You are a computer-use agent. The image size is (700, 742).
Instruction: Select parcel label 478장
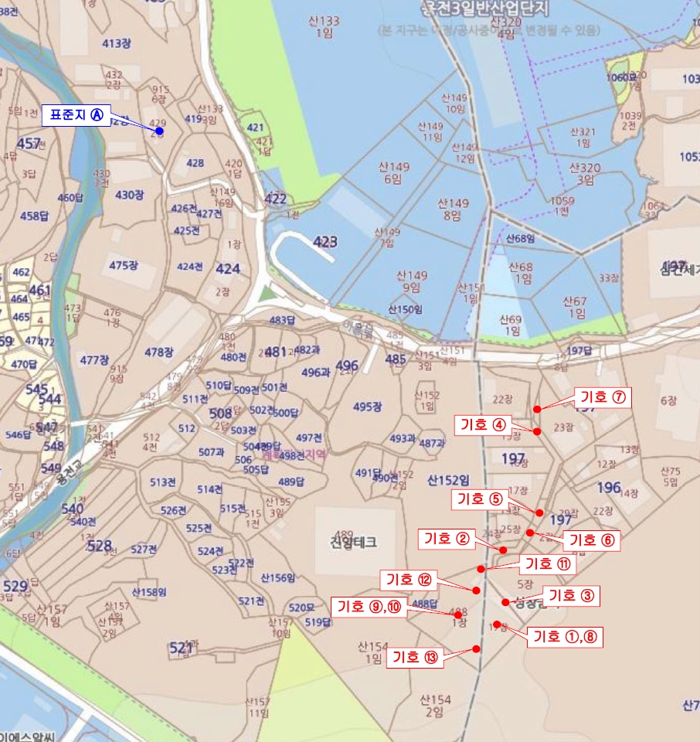click(159, 352)
